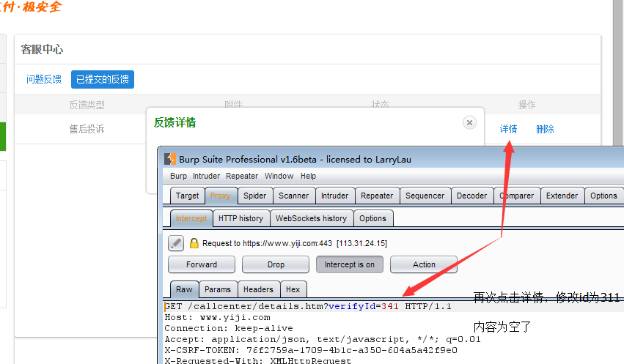The width and height of the screenshot is (624, 364).
Task: Open the Scanner tab
Action: click(294, 196)
